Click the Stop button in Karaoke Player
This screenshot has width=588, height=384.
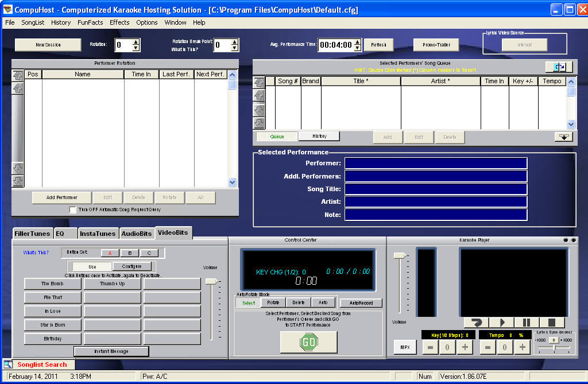[x=552, y=323]
